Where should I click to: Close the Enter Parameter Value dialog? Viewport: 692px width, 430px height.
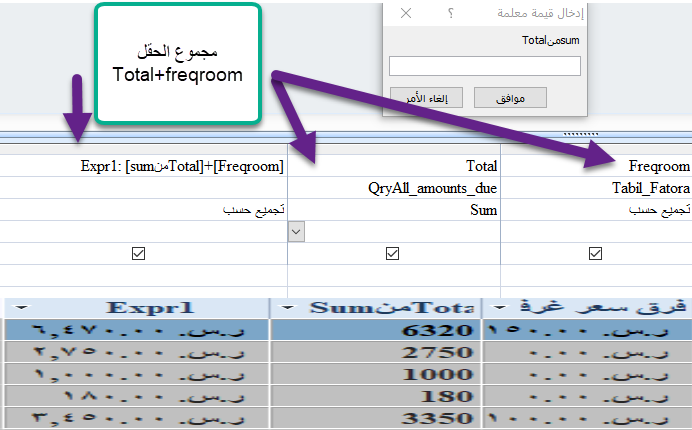pos(405,13)
